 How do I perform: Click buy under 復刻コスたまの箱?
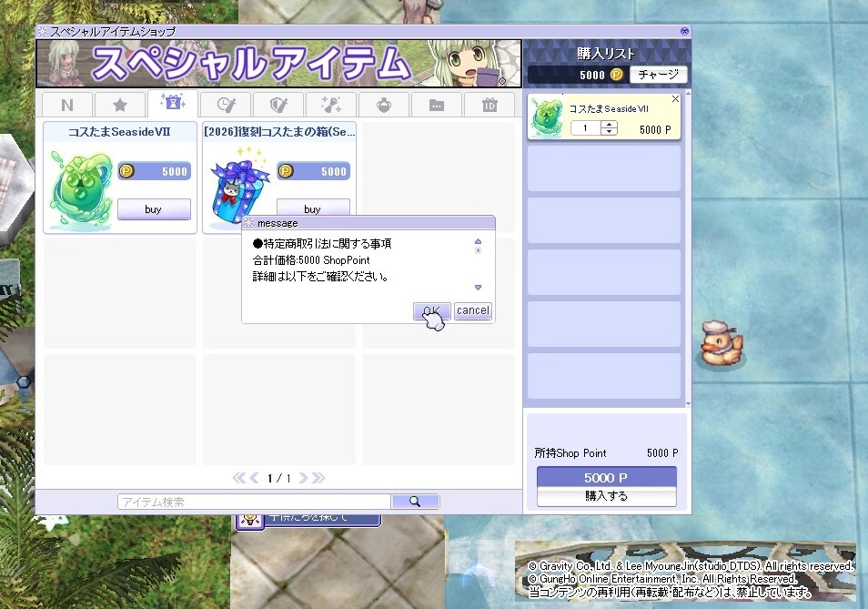[313, 208]
